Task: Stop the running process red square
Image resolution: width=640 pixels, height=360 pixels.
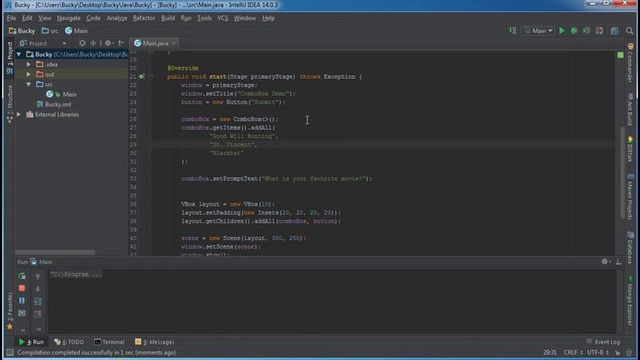Action: click(22, 288)
